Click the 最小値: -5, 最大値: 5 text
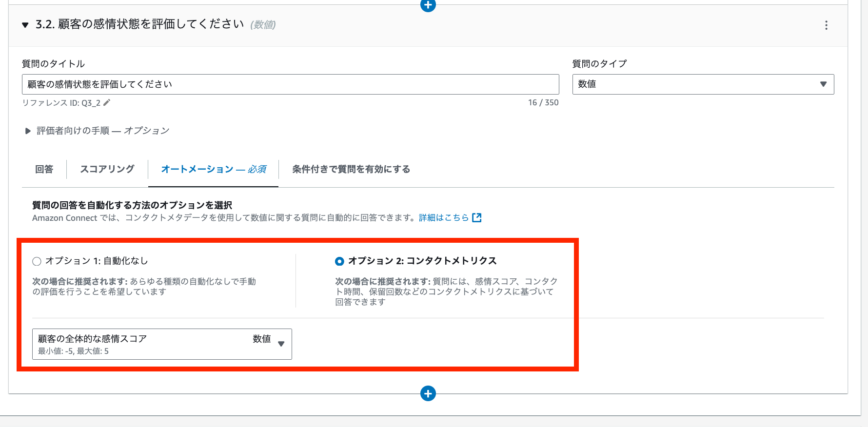 pyautogui.click(x=73, y=351)
